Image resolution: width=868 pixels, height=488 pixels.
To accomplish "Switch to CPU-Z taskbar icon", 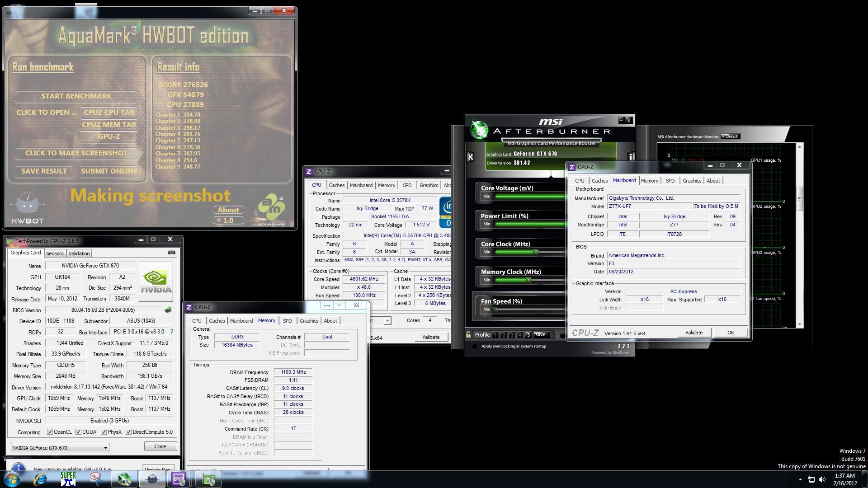I will [x=179, y=479].
